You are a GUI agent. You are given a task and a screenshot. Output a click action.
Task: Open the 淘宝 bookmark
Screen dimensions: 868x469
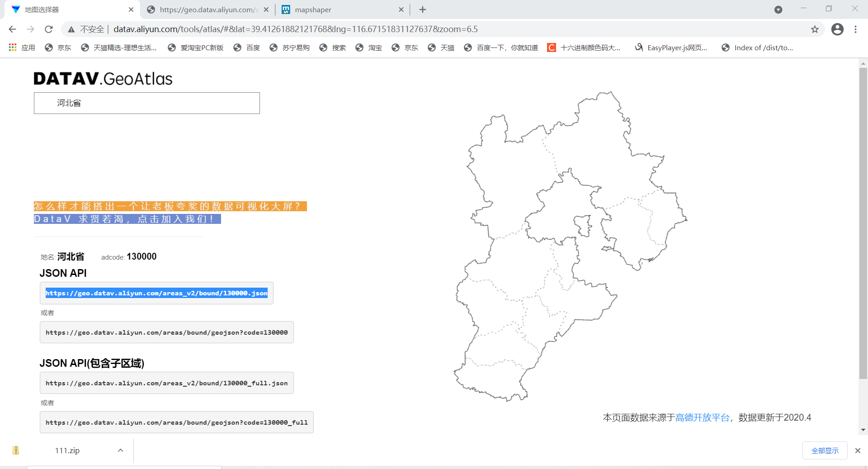click(369, 47)
